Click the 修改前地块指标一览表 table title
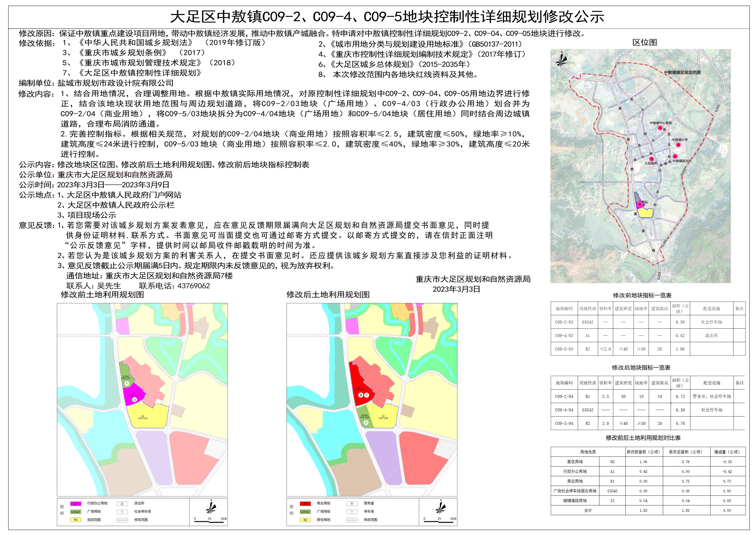 tap(642, 296)
